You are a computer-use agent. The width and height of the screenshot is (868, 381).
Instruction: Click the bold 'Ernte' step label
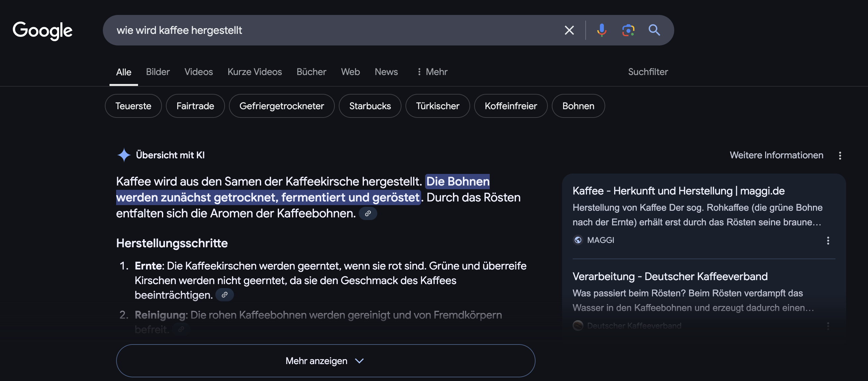point(148,266)
